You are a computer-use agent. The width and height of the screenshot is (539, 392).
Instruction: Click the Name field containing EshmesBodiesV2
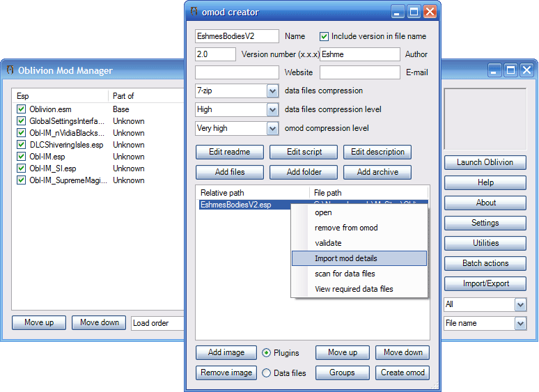(237, 36)
